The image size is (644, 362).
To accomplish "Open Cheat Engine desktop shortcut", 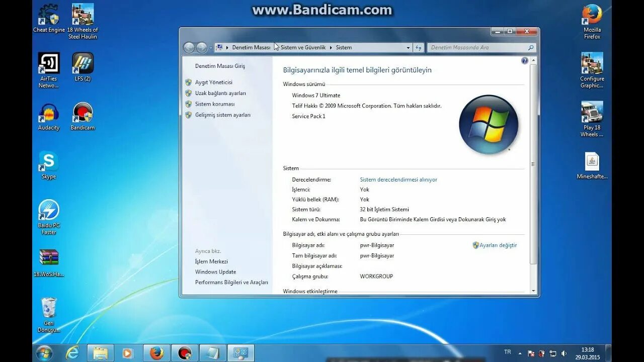I will 49,19.
